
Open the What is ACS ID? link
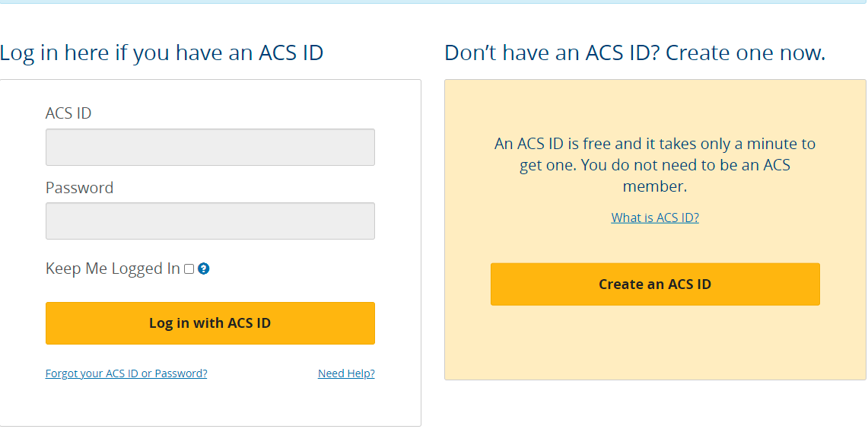(655, 218)
